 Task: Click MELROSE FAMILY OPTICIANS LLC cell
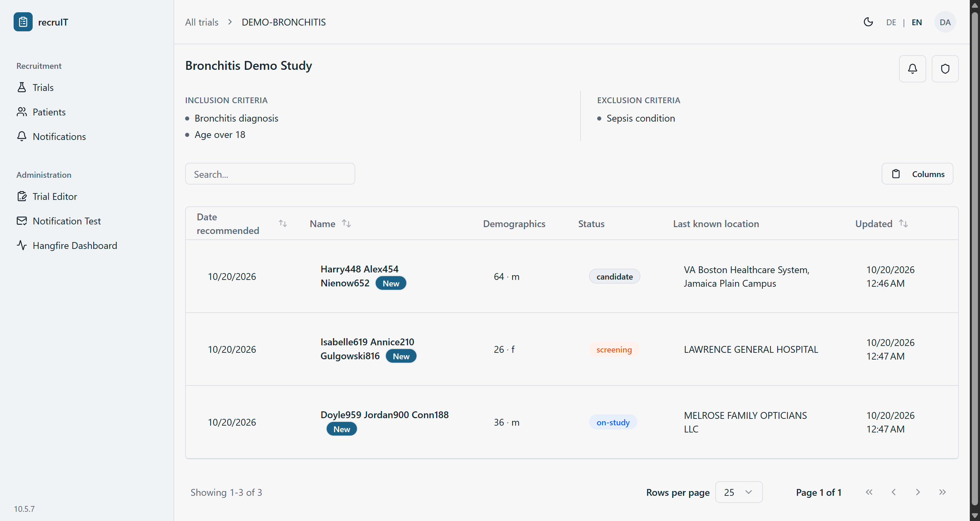(x=745, y=422)
